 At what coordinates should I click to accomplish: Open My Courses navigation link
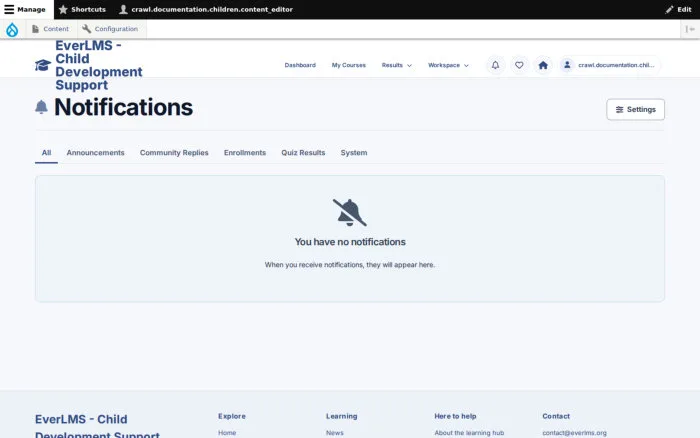[x=349, y=65]
